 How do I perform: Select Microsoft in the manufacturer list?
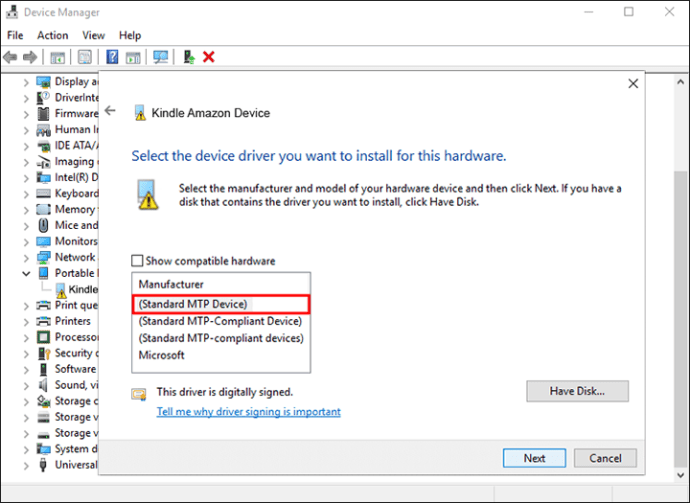pyautogui.click(x=162, y=355)
